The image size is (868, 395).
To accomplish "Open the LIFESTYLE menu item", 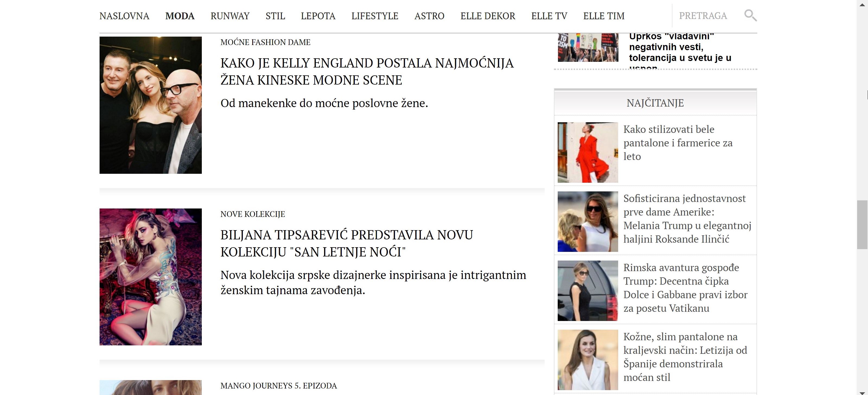I will 375,16.
